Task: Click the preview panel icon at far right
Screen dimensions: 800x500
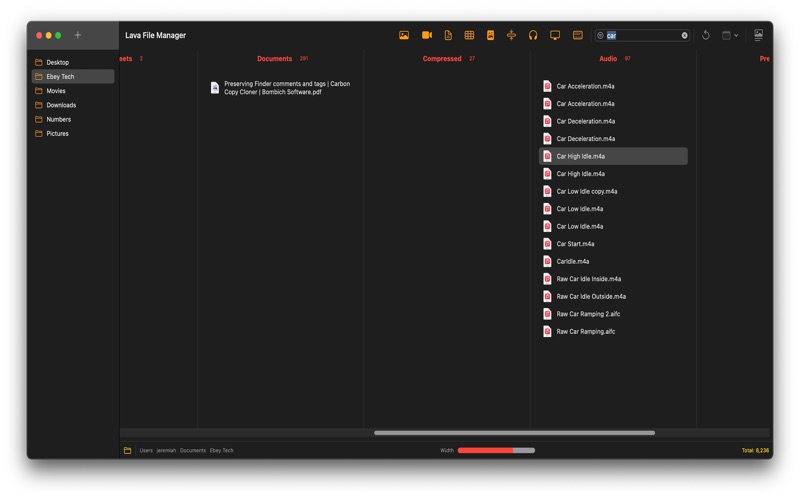Action: coord(758,35)
